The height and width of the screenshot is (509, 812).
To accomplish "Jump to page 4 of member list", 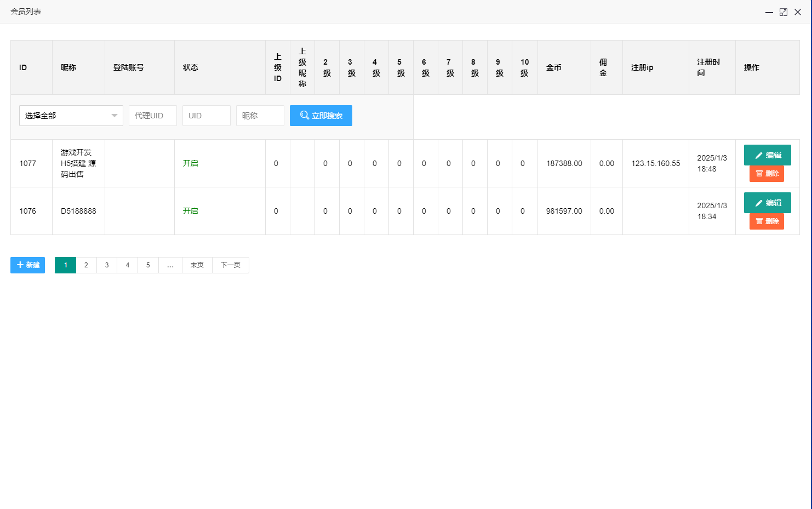I will click(128, 265).
